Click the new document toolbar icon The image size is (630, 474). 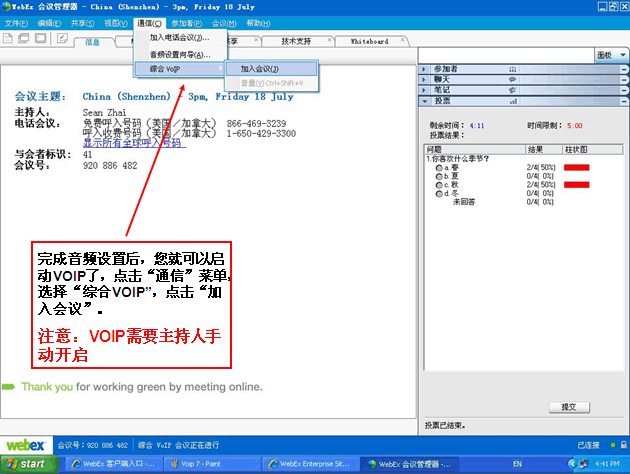tap(8, 39)
